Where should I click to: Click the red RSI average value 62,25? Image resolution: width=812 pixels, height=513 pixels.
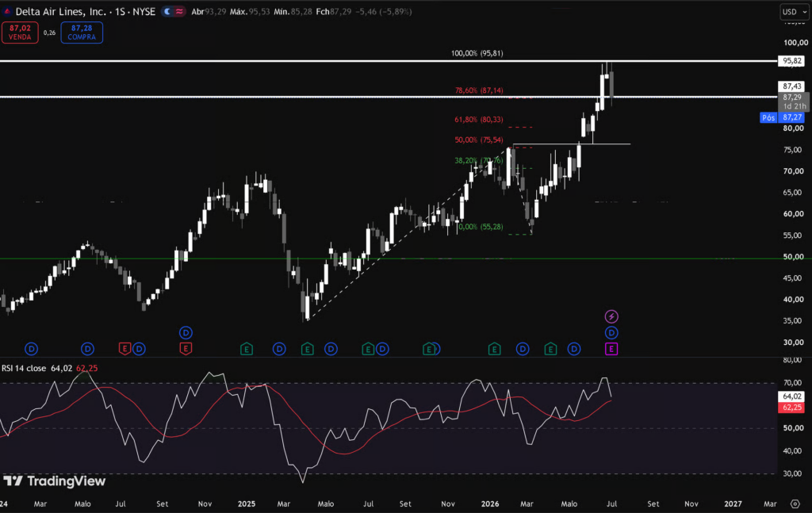point(86,368)
